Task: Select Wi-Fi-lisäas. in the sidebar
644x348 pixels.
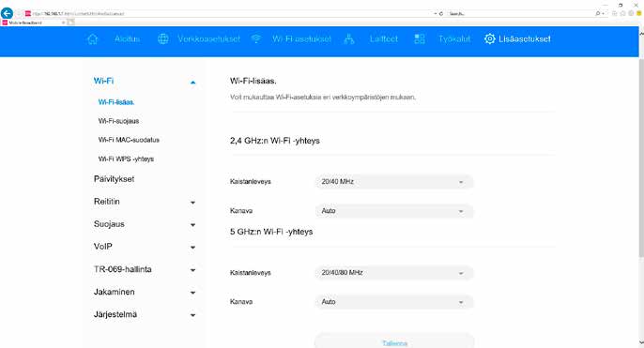Action: pos(116,102)
